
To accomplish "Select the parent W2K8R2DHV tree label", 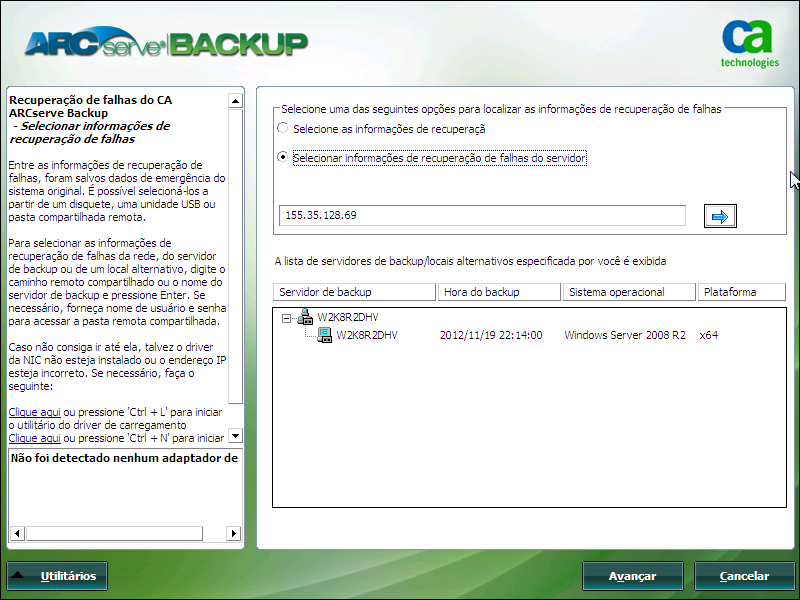I will tap(348, 317).
